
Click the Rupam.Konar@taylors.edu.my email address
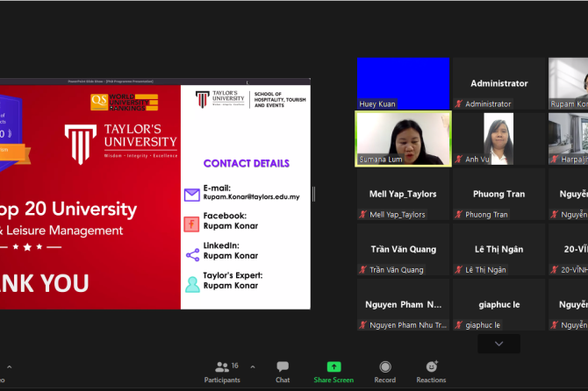pyautogui.click(x=251, y=196)
